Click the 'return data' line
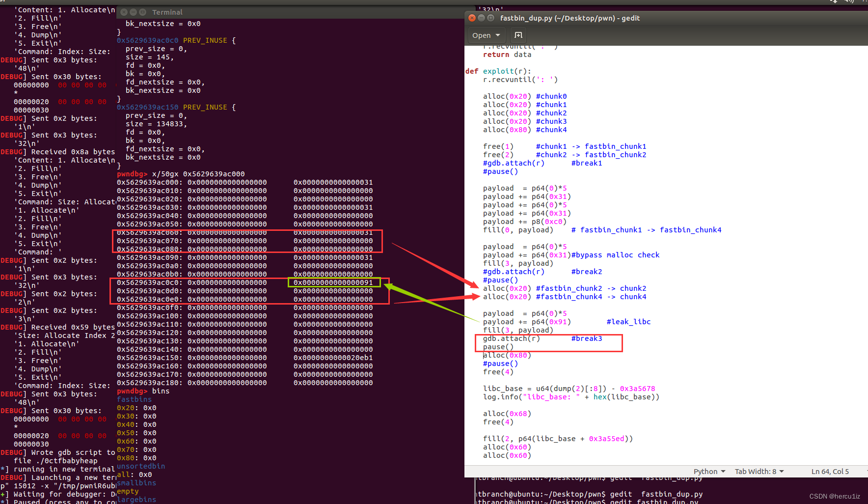The height and width of the screenshot is (504, 868). tap(507, 55)
